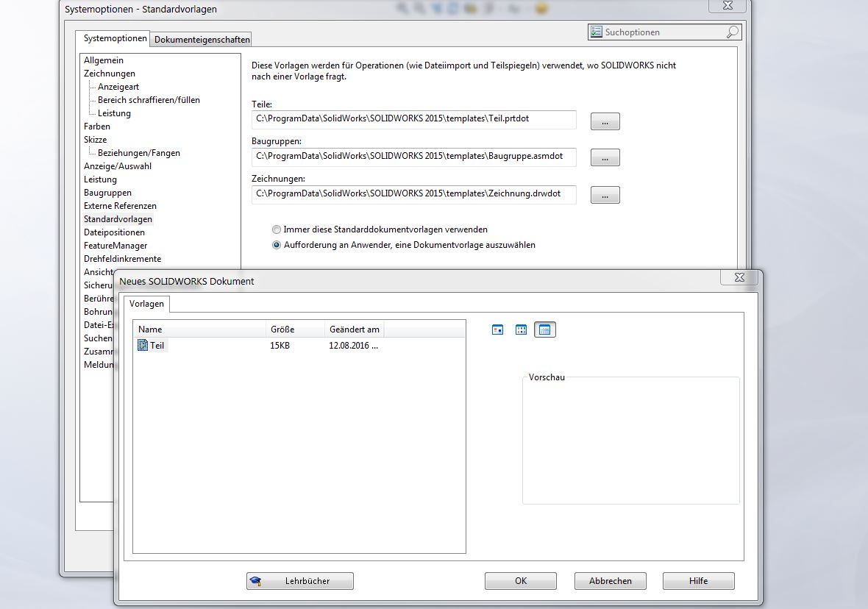Image resolution: width=868 pixels, height=609 pixels.
Task: Select top-level Leistung below Anzeige/Auswahl
Action: pos(100,180)
